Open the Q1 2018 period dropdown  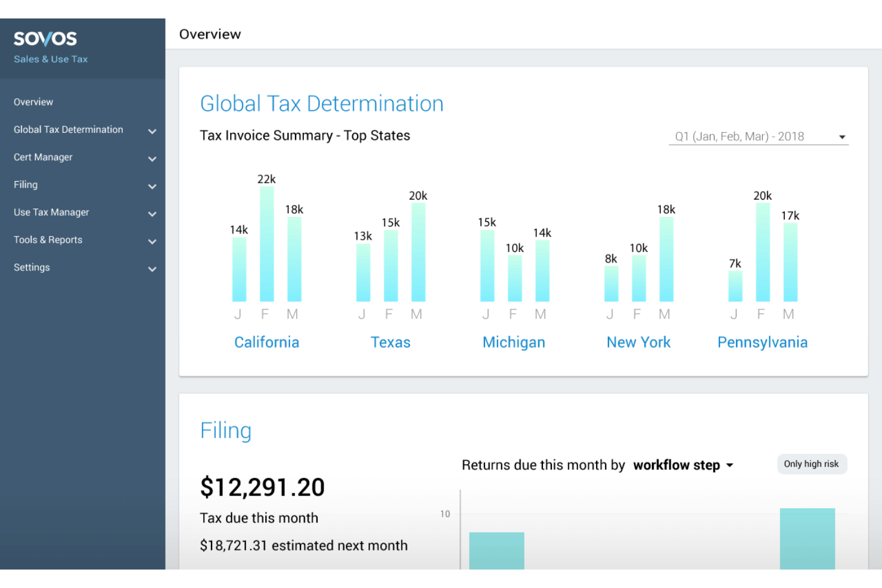tap(759, 136)
